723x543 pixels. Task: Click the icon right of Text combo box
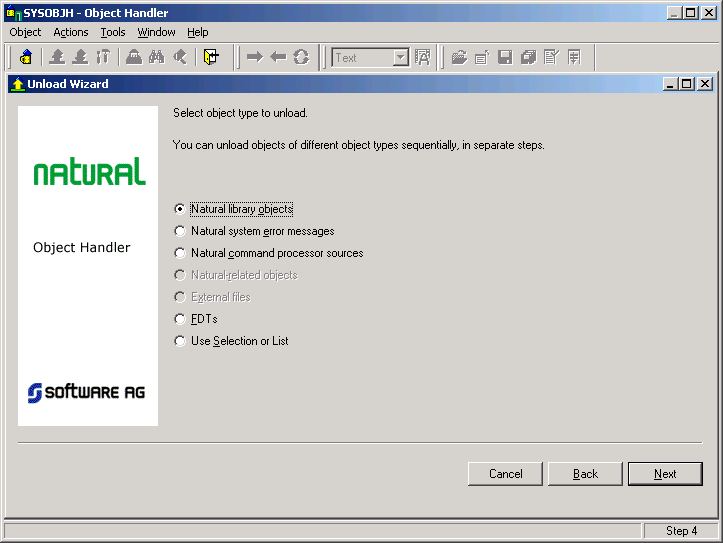[x=422, y=57]
